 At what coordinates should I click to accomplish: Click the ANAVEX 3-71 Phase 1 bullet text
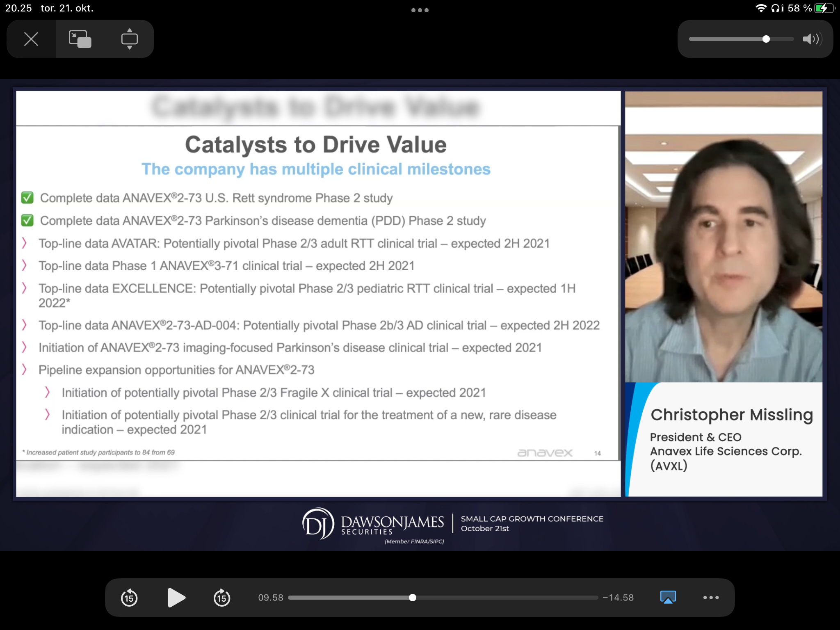click(x=226, y=266)
